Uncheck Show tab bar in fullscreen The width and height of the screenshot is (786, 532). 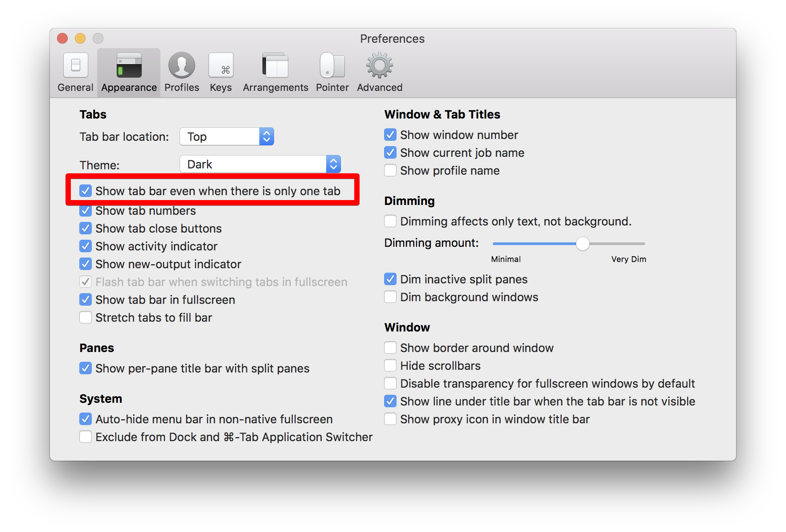click(x=86, y=299)
